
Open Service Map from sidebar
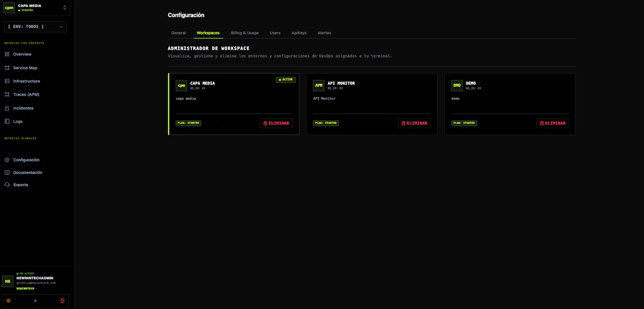25,68
